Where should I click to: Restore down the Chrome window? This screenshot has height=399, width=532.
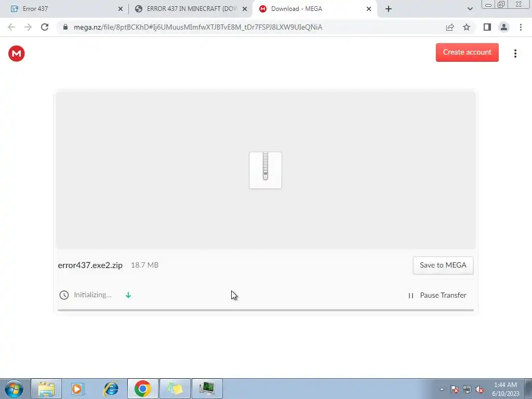pyautogui.click(x=501, y=5)
